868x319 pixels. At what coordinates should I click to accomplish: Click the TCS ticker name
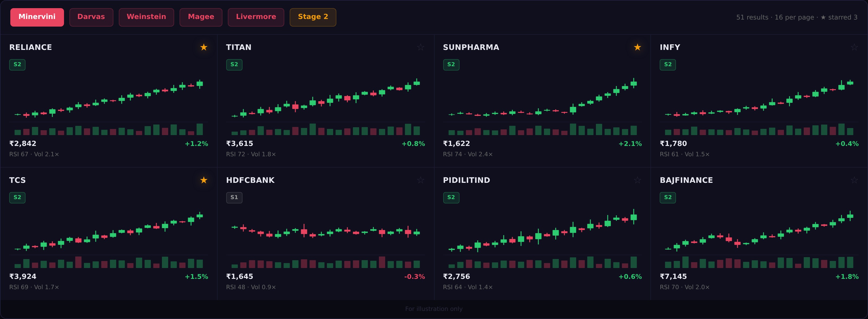pos(18,181)
